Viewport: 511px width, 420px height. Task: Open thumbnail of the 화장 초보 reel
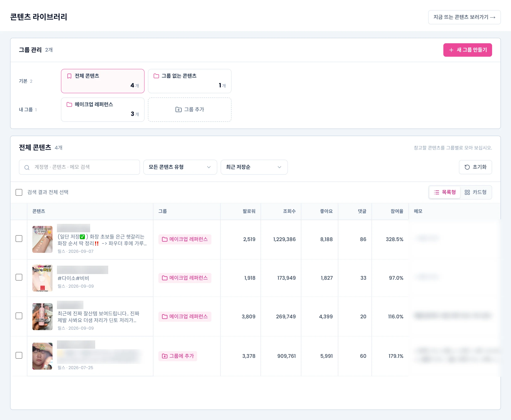point(42,239)
